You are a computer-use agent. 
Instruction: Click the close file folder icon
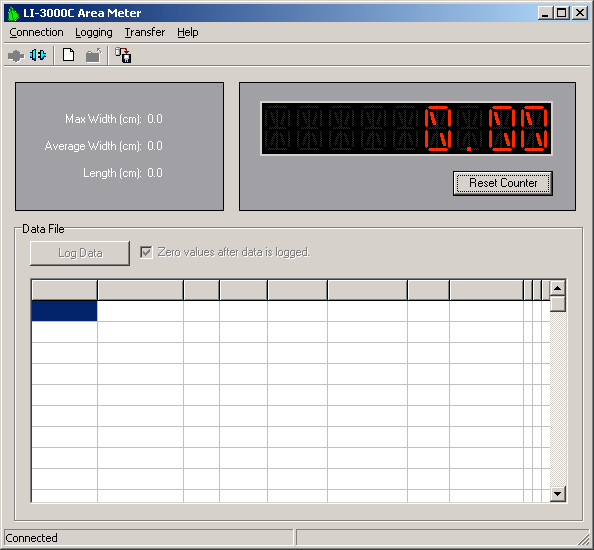(93, 55)
